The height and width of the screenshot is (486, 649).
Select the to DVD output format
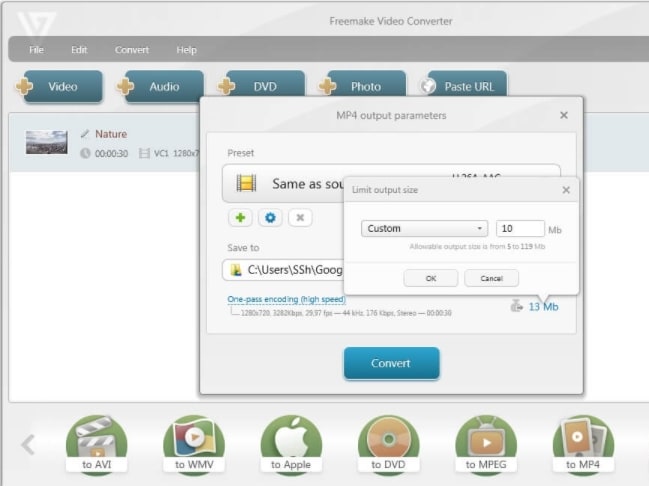tap(388, 445)
